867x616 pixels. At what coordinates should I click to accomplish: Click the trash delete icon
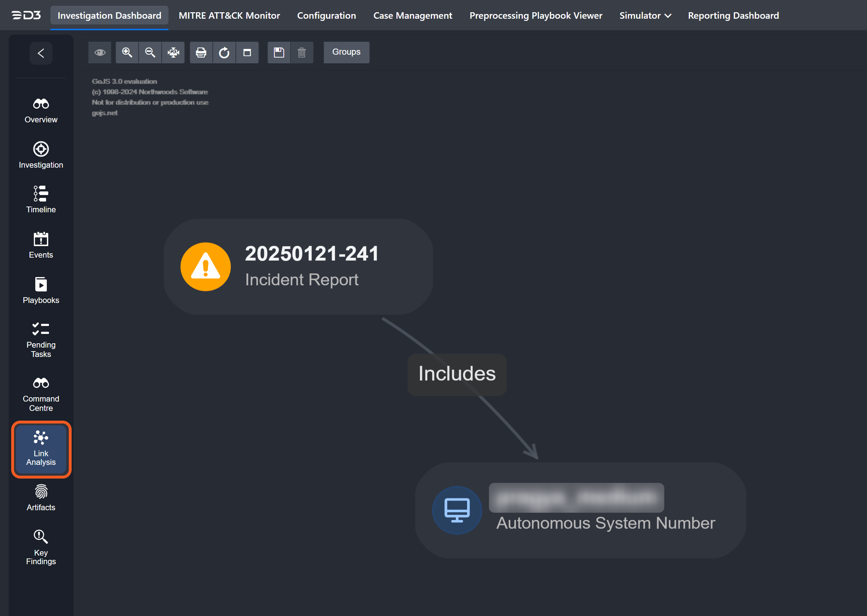pos(302,52)
